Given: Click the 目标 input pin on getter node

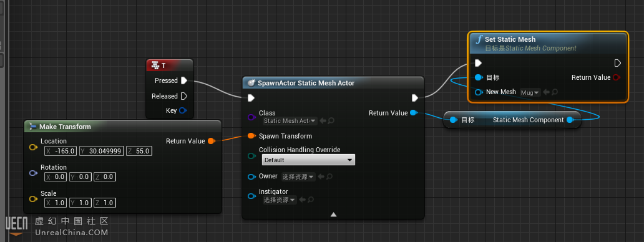Looking at the screenshot, I should (x=454, y=120).
